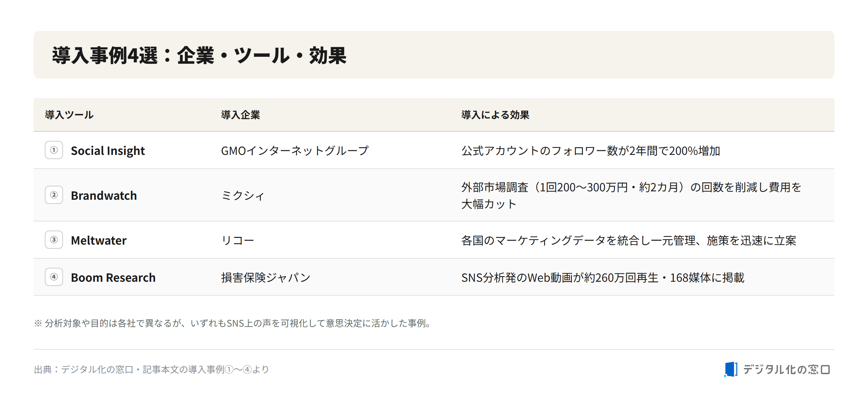The height and width of the screenshot is (410, 868).
Task: Click the 損害保険ジャパン company cell
Action: click(x=266, y=278)
